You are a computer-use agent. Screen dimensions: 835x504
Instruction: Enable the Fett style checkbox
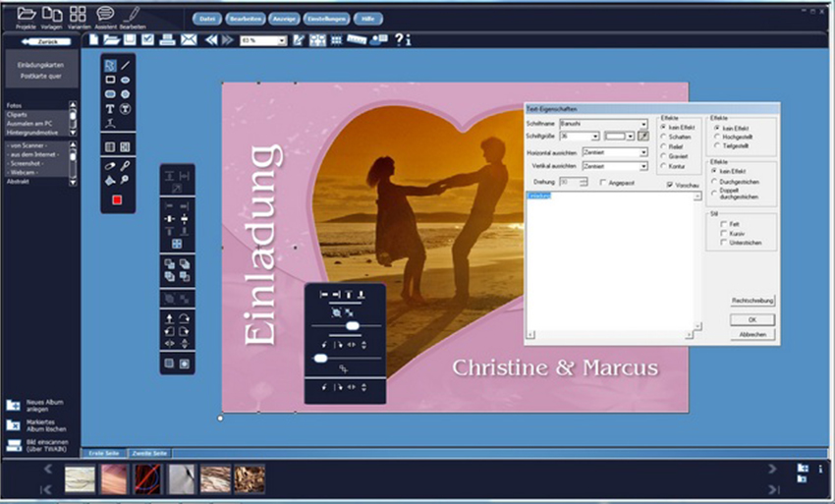pyautogui.click(x=723, y=224)
